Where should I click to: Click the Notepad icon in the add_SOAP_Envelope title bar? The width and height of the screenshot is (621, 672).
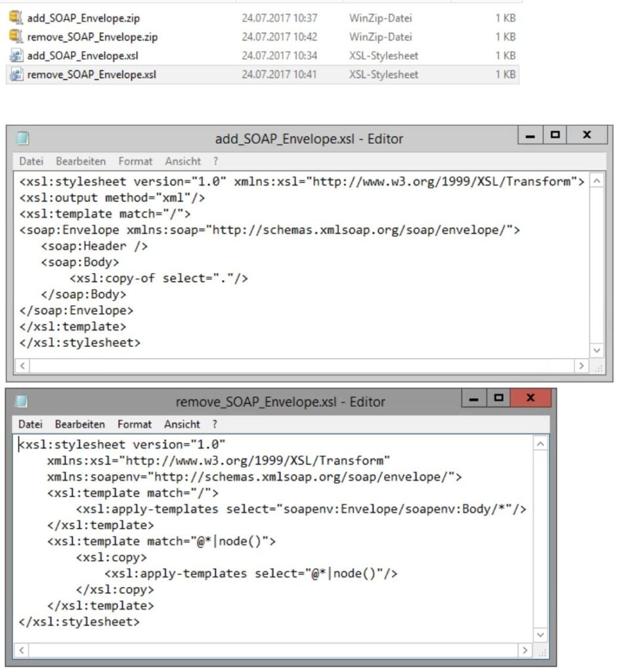click(x=24, y=138)
